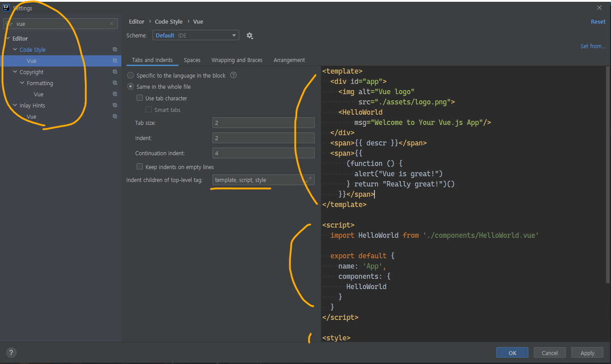Open the Wrapping and Braces tab
611x364 pixels.
coord(237,60)
